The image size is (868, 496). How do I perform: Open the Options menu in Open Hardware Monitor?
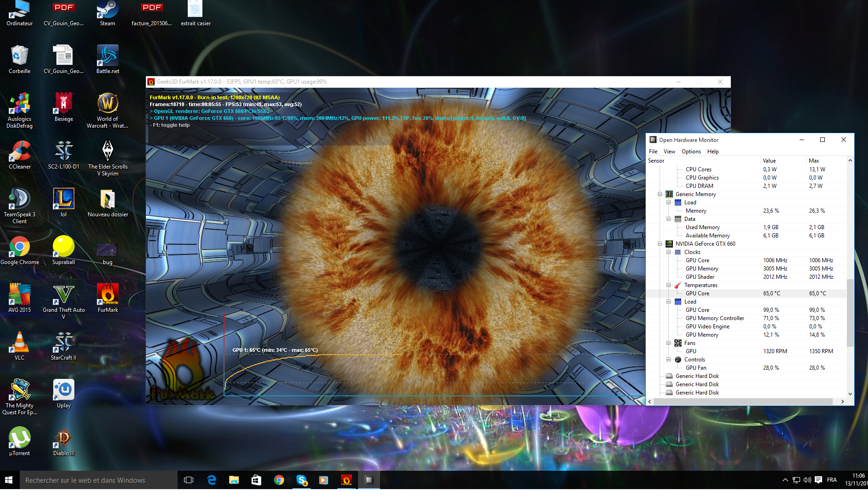[x=691, y=152]
